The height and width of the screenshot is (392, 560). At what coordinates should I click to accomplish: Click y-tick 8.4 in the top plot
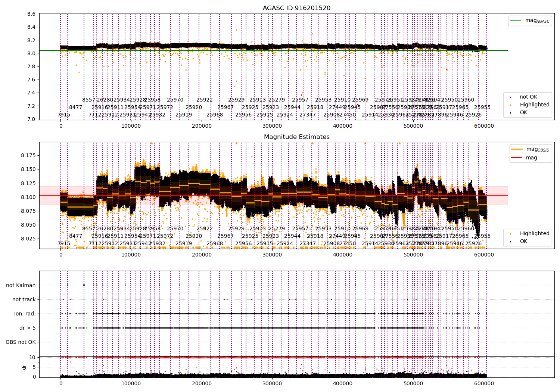pos(32,27)
